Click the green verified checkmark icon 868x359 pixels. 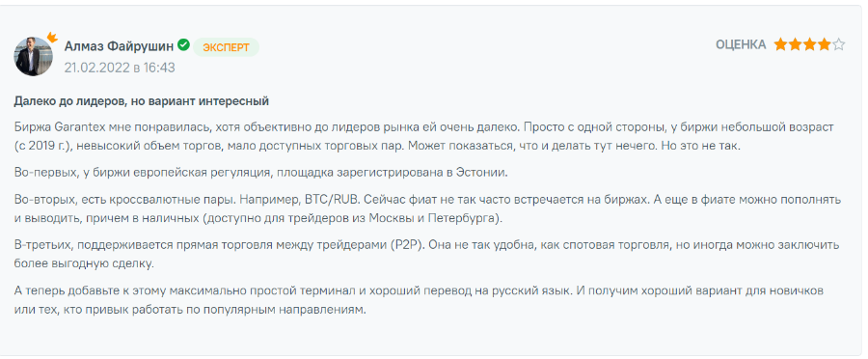click(x=183, y=44)
